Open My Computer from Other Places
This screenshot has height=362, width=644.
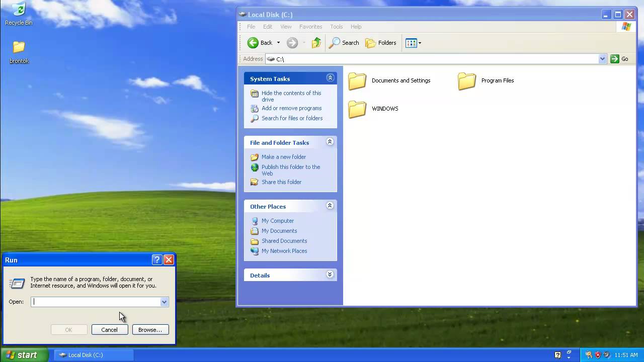(277, 221)
